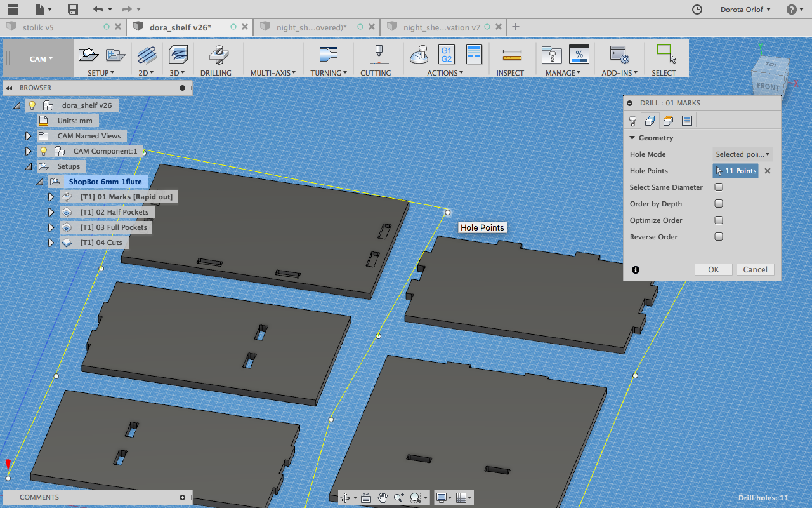Expand the 04 Cuts operation
The height and width of the screenshot is (508, 812).
click(51, 243)
